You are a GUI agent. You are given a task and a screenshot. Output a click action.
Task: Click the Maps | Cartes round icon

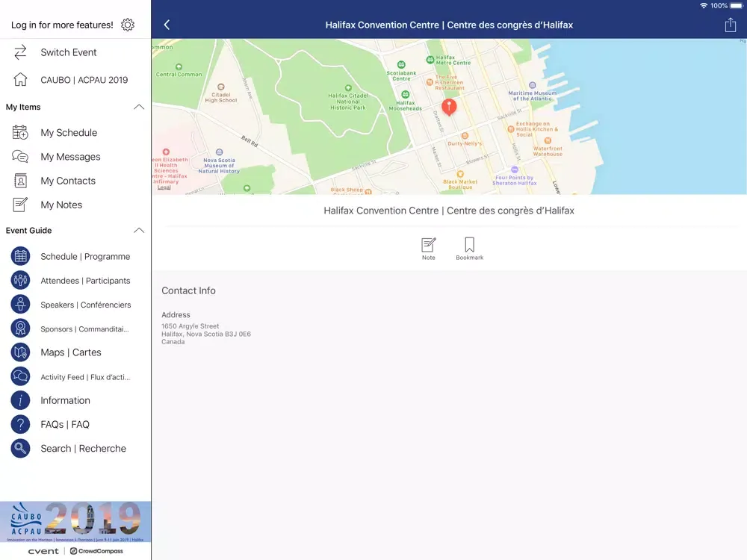[20, 352]
